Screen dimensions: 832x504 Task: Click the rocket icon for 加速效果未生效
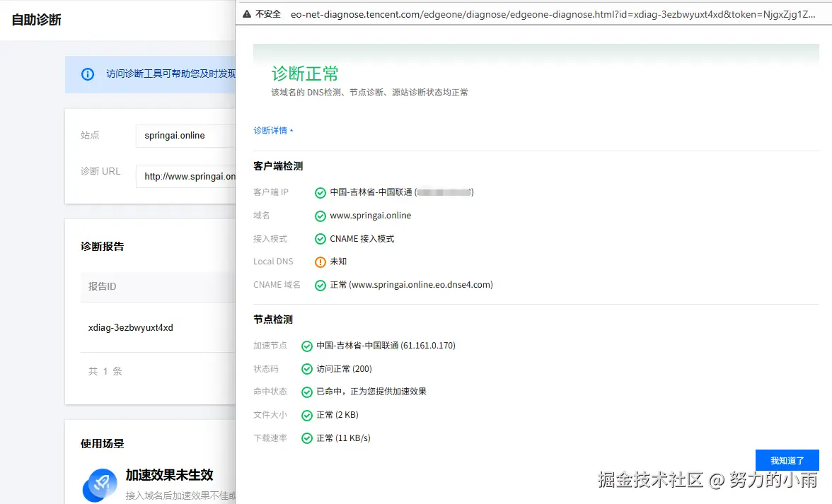point(100,485)
